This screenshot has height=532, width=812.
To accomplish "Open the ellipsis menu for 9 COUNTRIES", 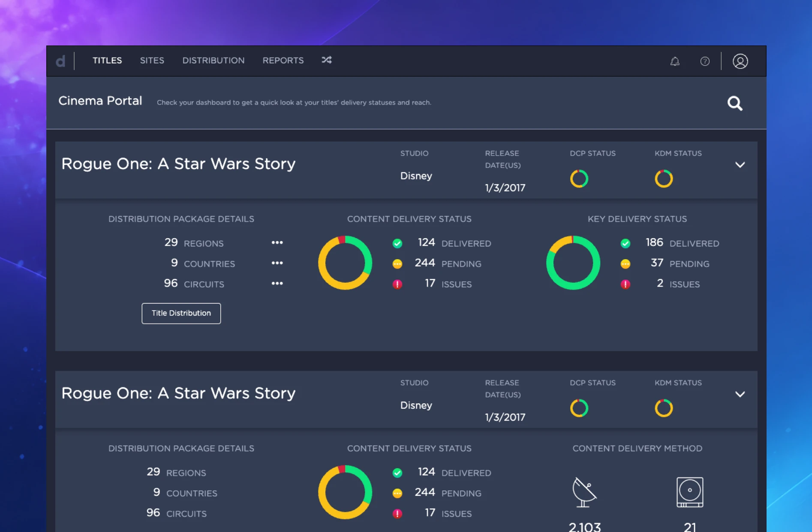I will coord(277,263).
